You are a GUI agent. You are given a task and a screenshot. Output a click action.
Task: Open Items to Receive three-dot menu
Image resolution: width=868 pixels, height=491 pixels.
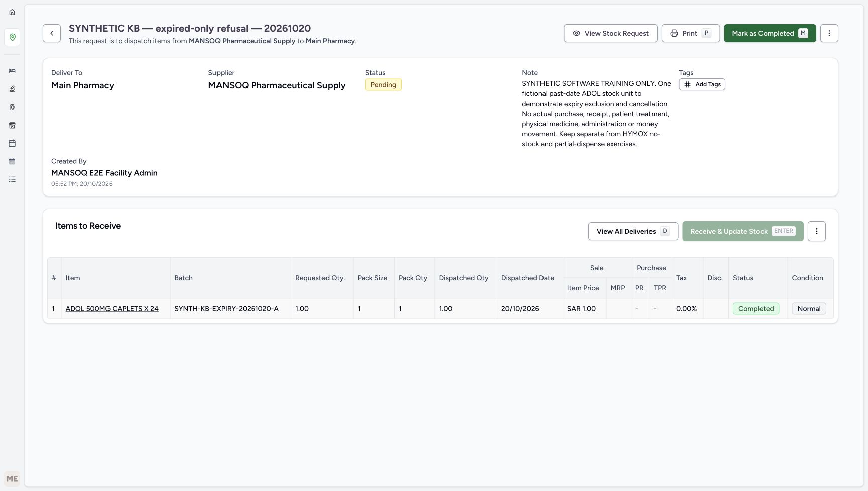(x=816, y=231)
